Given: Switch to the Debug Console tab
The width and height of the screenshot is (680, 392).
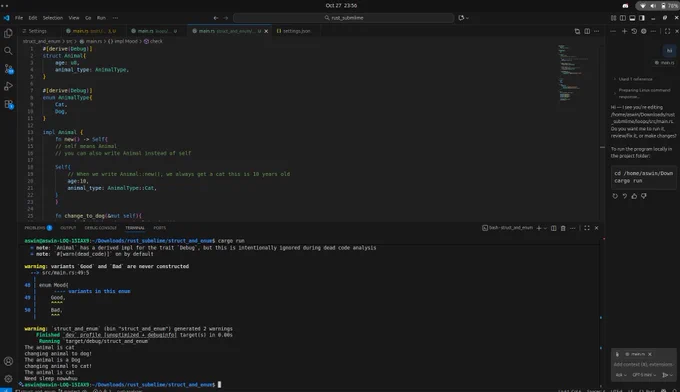Looking at the screenshot, I should (x=101, y=228).
